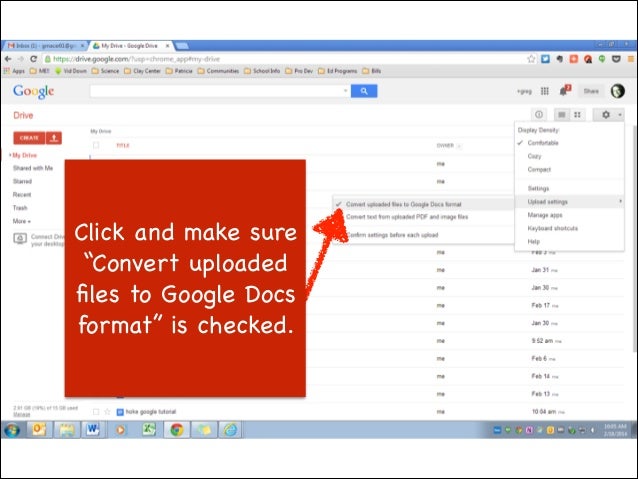Switch to grid view layout

tap(577, 115)
